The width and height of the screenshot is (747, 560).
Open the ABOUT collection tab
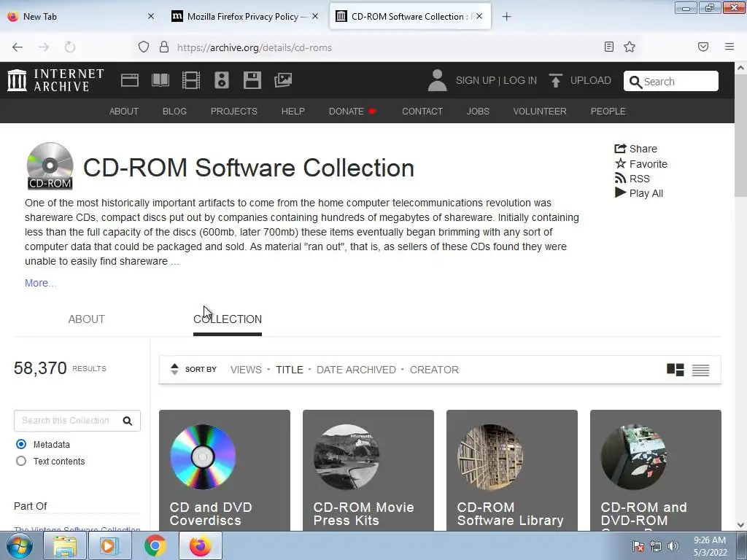pos(86,319)
